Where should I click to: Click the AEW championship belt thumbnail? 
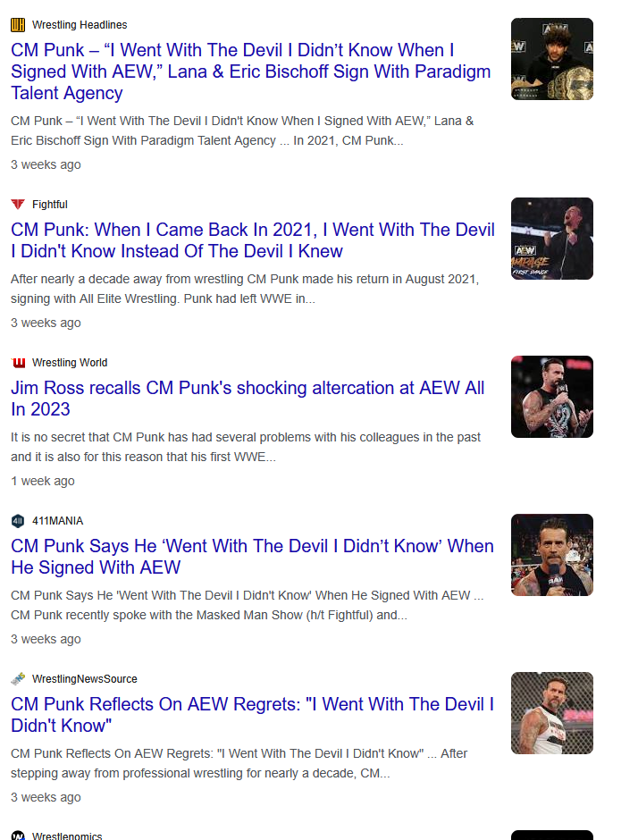551,59
